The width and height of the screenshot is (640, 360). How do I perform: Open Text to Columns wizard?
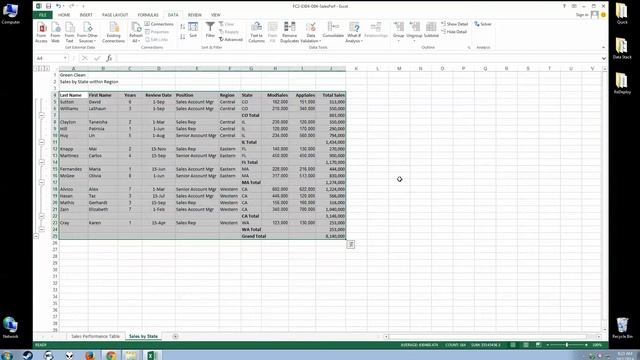coord(256,32)
